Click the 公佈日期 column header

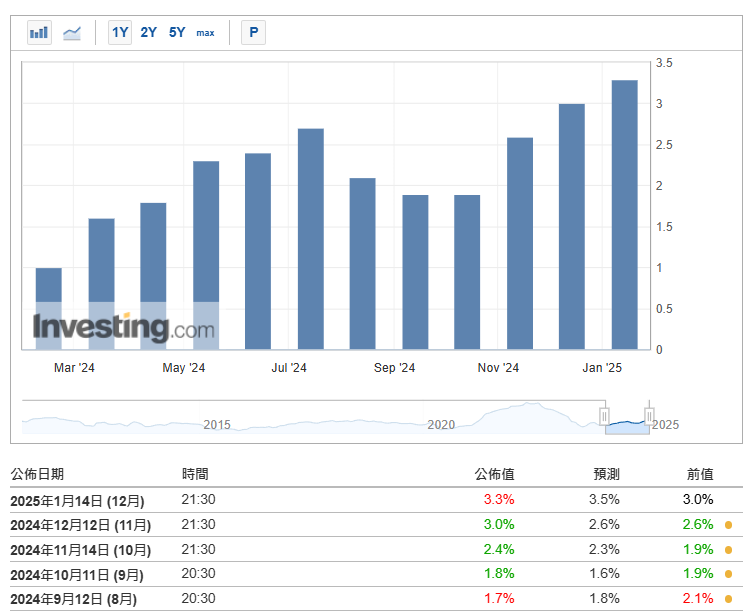coord(37,474)
